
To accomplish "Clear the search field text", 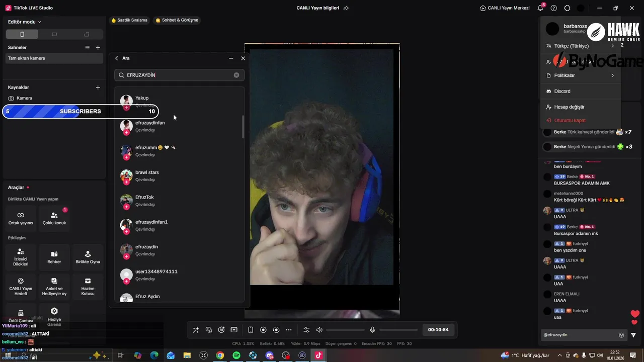I will [x=236, y=75].
